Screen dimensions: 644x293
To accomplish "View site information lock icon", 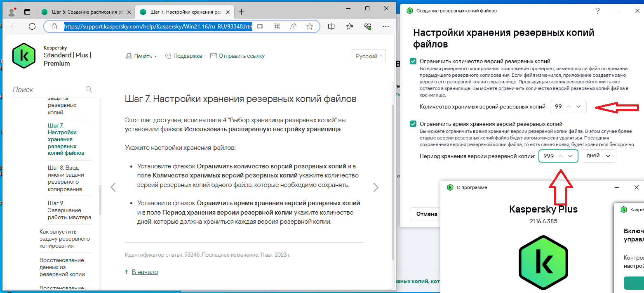I will [54, 26].
